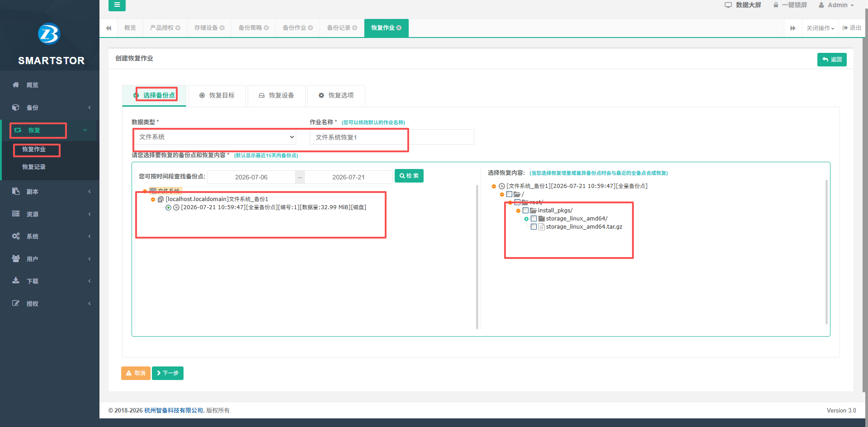Click the SmartStor logo
Screen dimensions: 868x427
click(49, 34)
